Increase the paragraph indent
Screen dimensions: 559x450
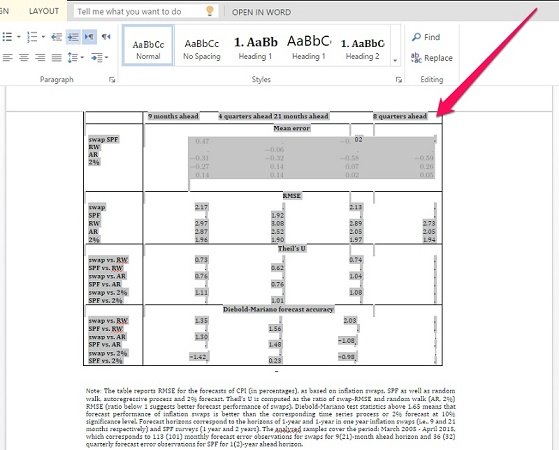(x=73, y=37)
